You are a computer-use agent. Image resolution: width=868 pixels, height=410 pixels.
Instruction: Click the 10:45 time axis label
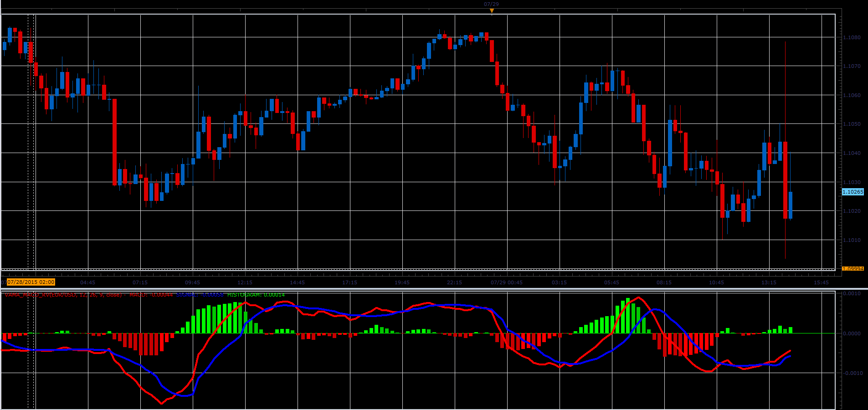click(717, 282)
